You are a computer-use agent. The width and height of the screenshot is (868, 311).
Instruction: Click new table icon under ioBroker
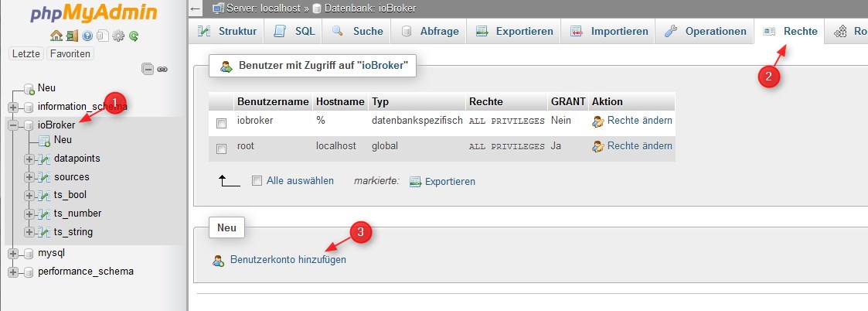point(45,141)
